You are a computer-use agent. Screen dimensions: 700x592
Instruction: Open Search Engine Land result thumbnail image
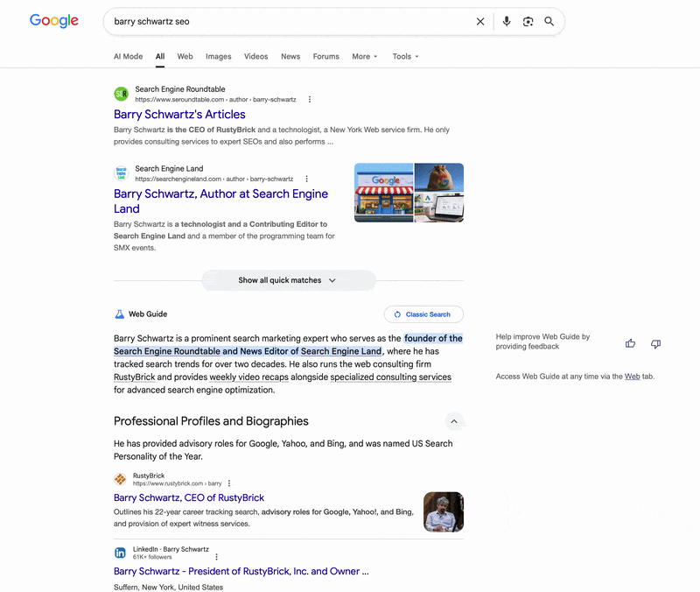click(409, 193)
